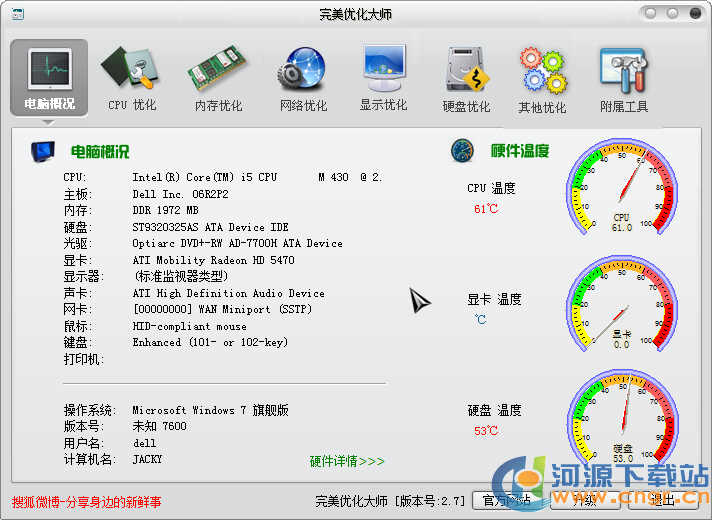Select the 操作系统 value Microsoft Windows 7 旗舰版
Image resolution: width=712 pixels, height=520 pixels.
[x=210, y=410]
